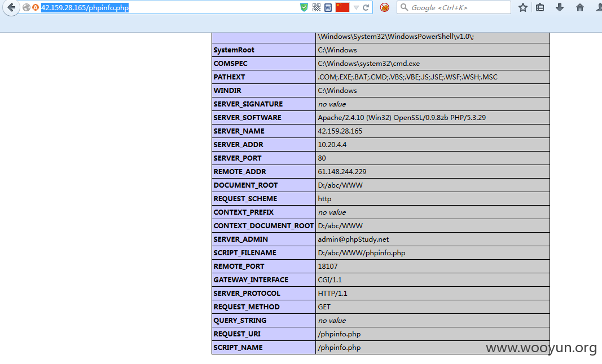Click the Apache/2.4.10 (Win32) value

(x=402, y=117)
